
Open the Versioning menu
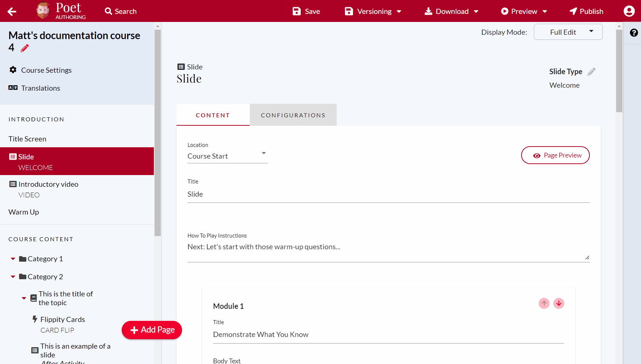tap(372, 11)
